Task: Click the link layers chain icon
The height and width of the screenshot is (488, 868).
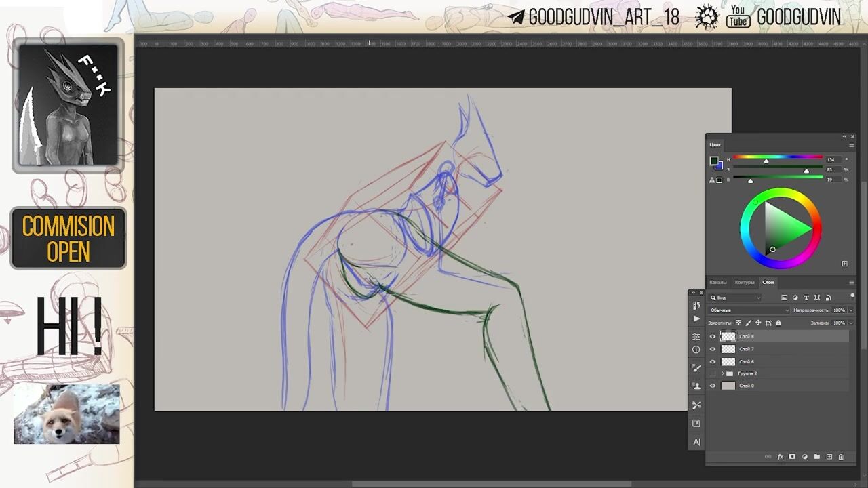Action: pyautogui.click(x=768, y=457)
